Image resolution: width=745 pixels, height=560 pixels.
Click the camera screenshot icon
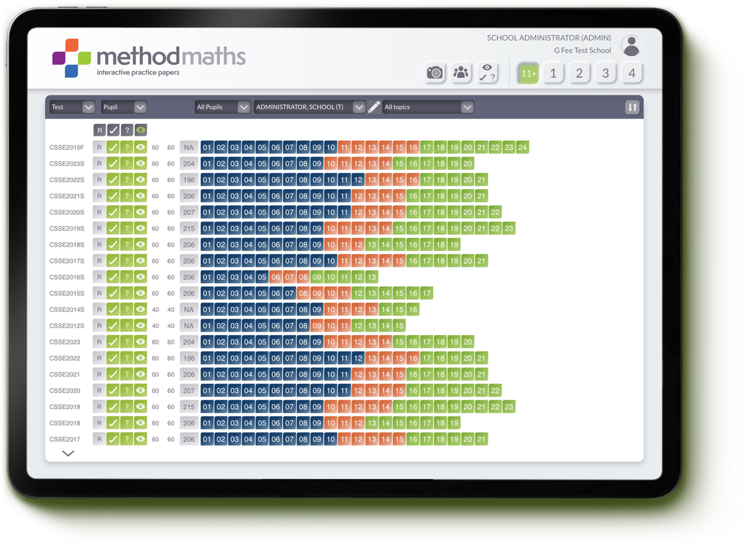tap(434, 73)
